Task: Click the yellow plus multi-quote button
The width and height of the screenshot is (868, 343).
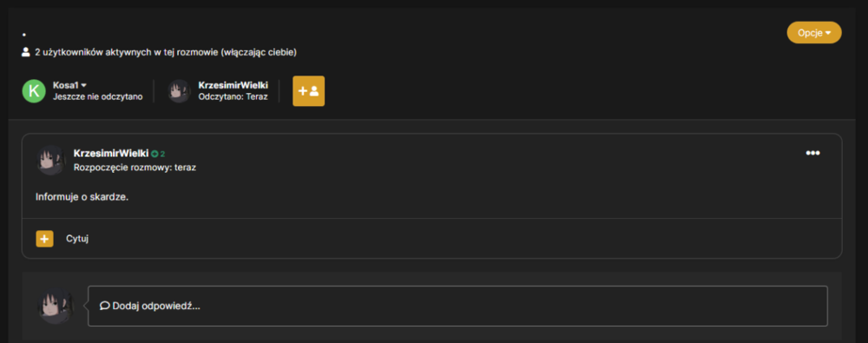Action: click(45, 239)
